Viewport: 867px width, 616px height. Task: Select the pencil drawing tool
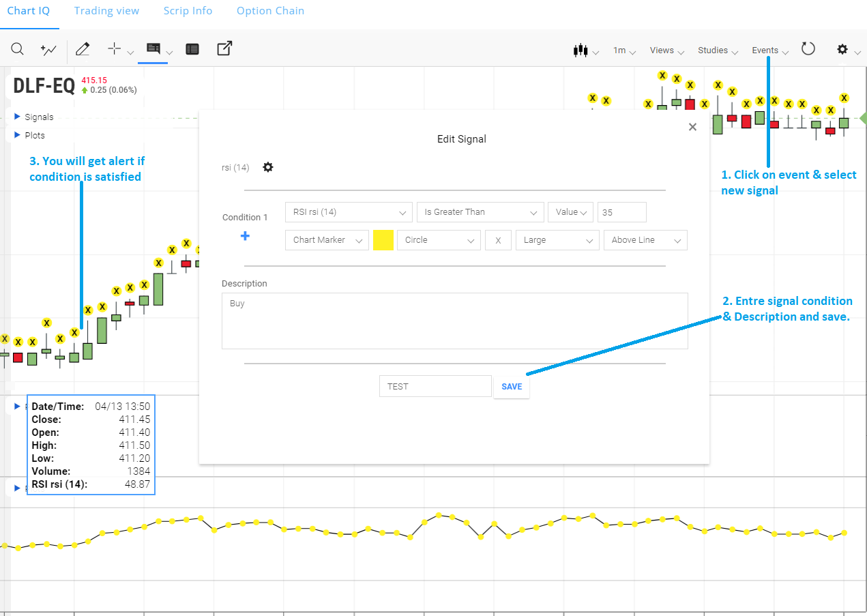point(83,49)
